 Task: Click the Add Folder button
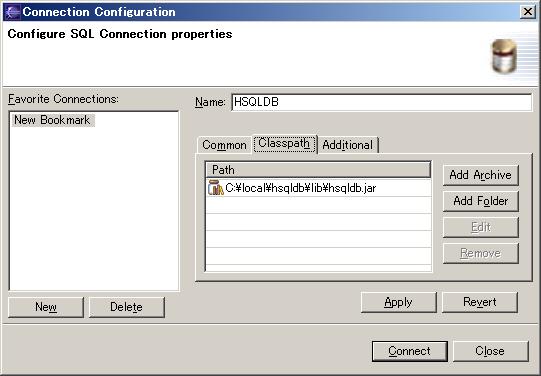click(x=481, y=201)
